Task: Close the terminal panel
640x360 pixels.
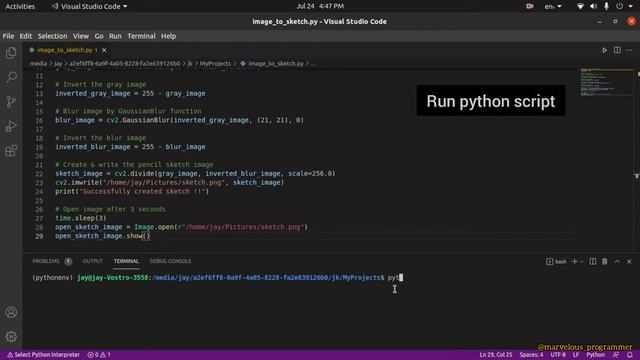Action: pos(629,261)
